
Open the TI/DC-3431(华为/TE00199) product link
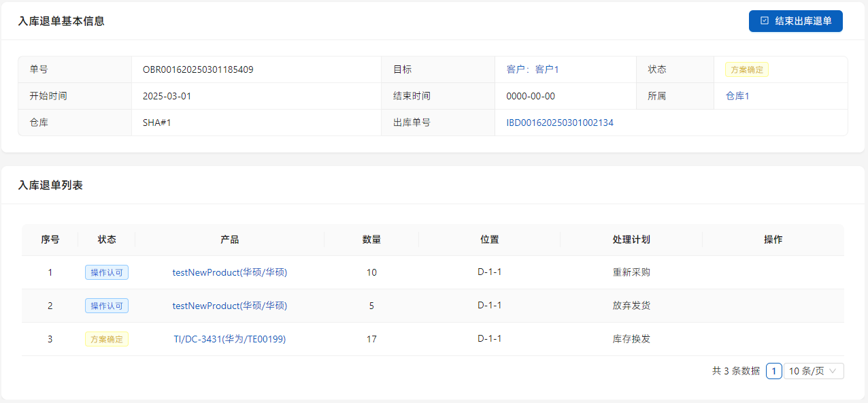[x=229, y=339]
